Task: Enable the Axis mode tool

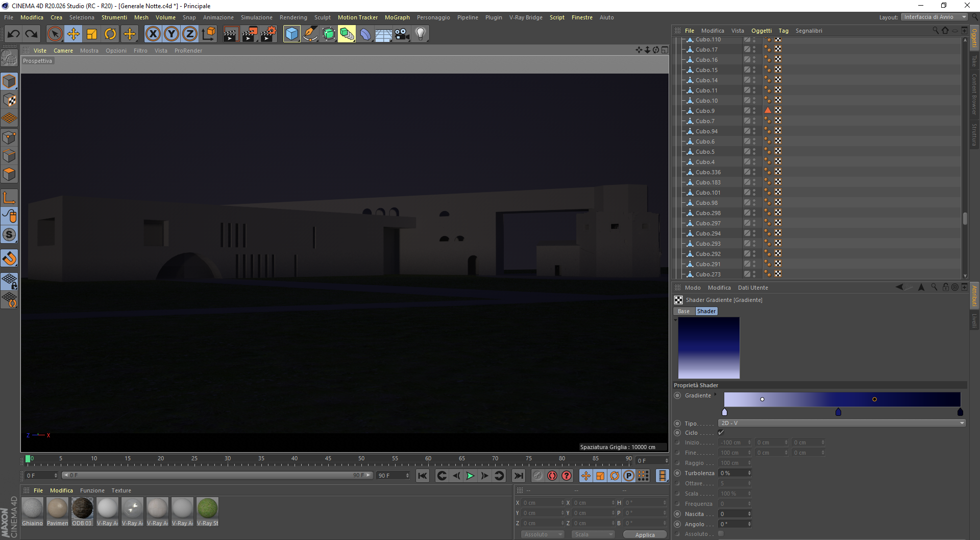Action: (9, 198)
